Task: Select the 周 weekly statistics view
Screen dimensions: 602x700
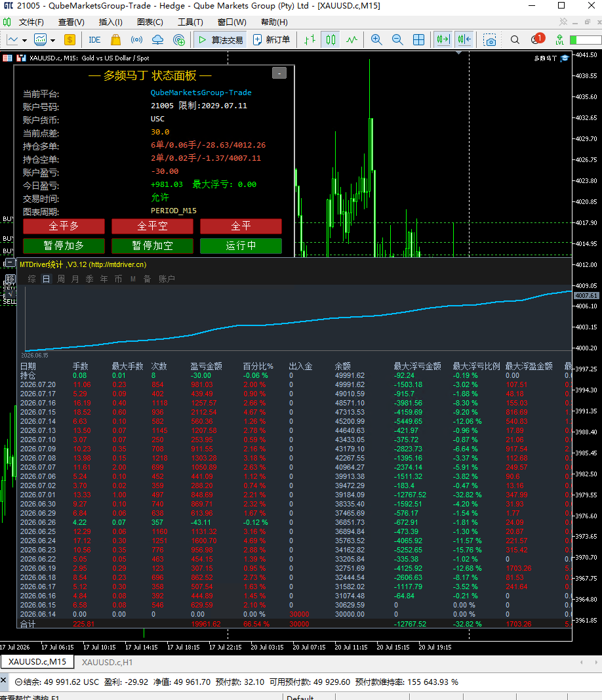Action: (x=61, y=279)
